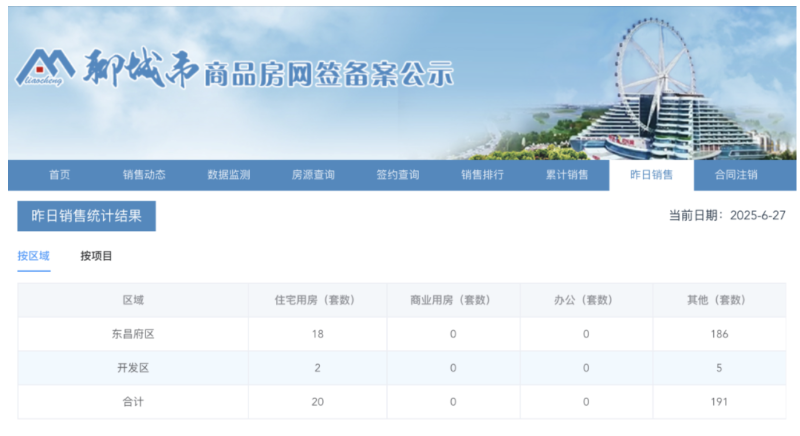Click the value 186 for 东昌府区
Viewport: 800px width, 436px height.
(719, 335)
